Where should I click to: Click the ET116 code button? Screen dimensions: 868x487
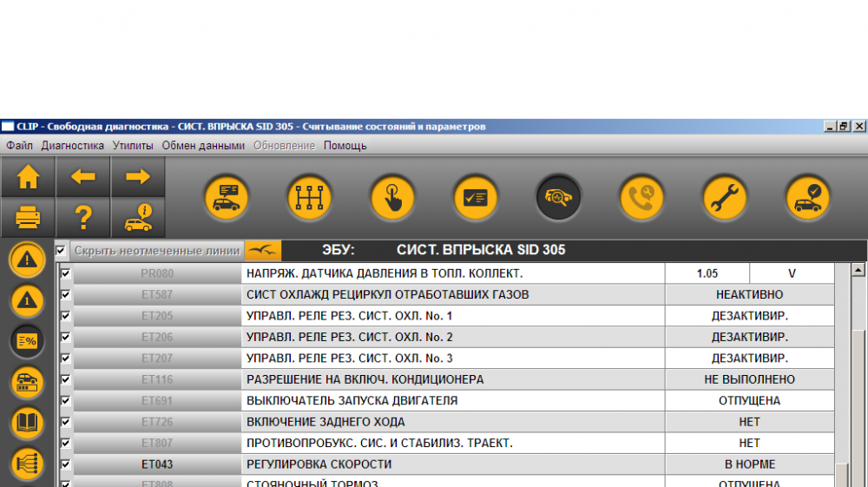[157, 379]
